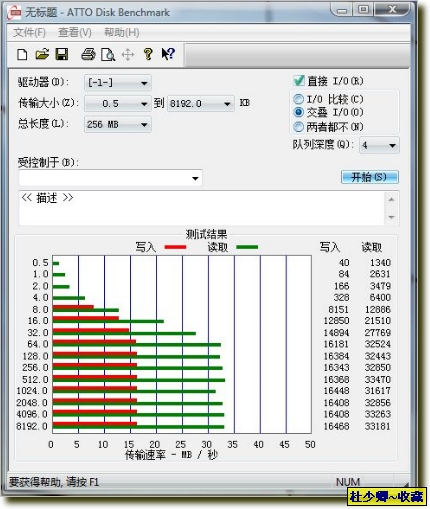
Task: Save results with the floppy disk icon
Action: [x=62, y=54]
